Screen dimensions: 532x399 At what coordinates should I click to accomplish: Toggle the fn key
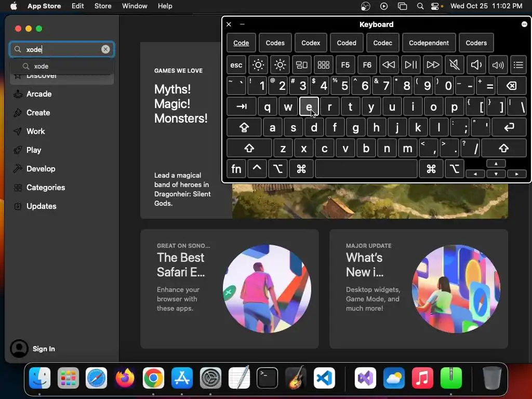[236, 169]
